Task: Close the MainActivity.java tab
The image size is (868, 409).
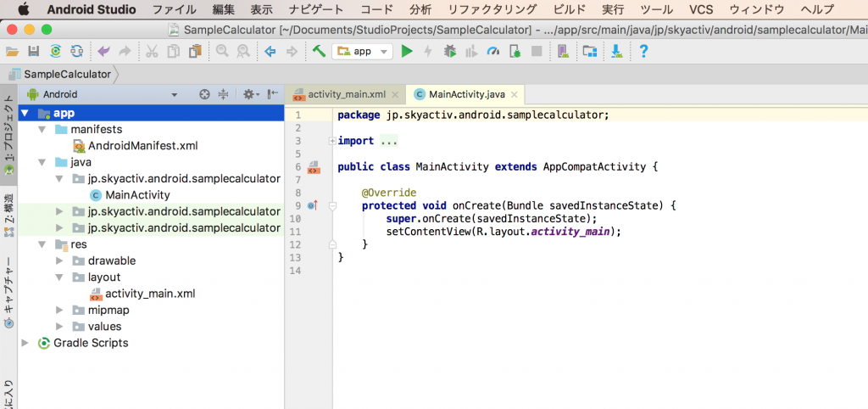Action: (x=515, y=95)
